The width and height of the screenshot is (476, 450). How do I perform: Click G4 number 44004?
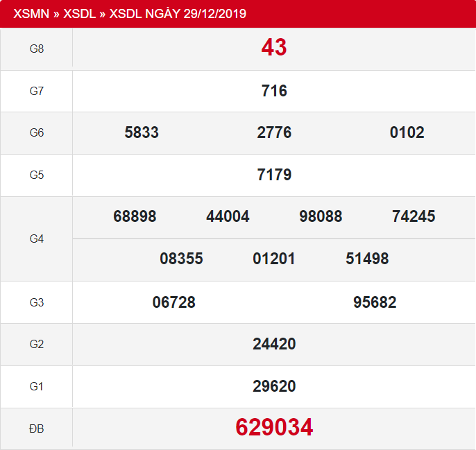pyautogui.click(x=228, y=217)
